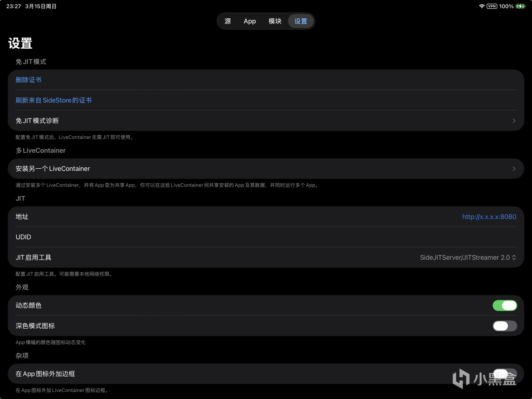This screenshot has height=399, width=532.
Task: Enable 深色模式图标 switch
Action: 505,326
